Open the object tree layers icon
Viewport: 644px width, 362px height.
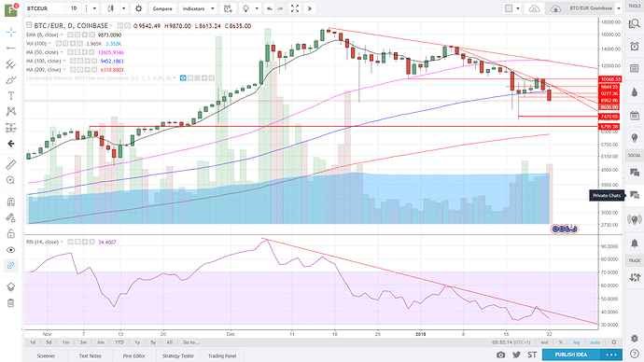click(x=11, y=286)
